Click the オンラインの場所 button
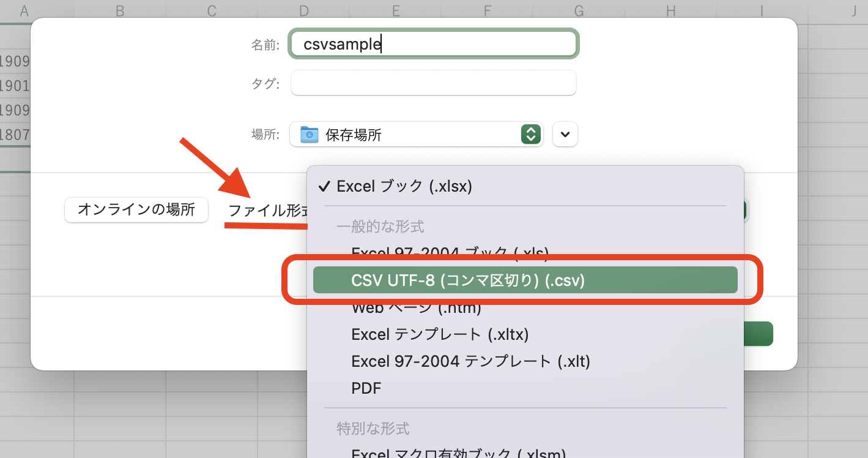The image size is (868, 458). point(136,210)
